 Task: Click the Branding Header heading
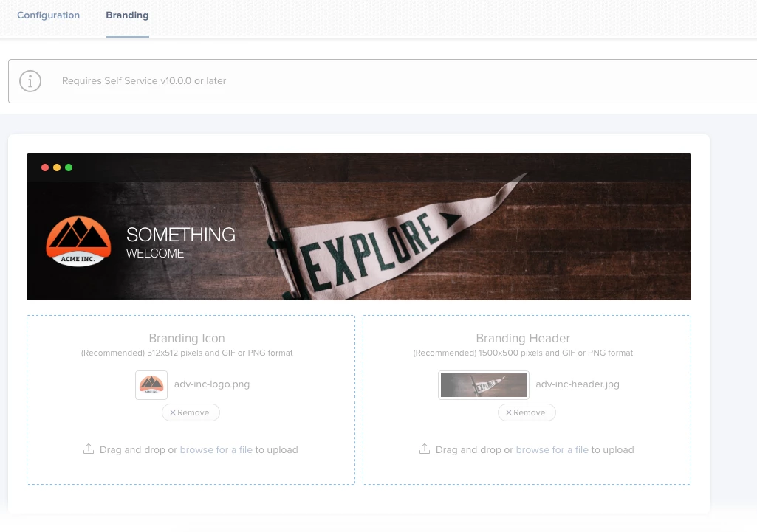tap(523, 338)
